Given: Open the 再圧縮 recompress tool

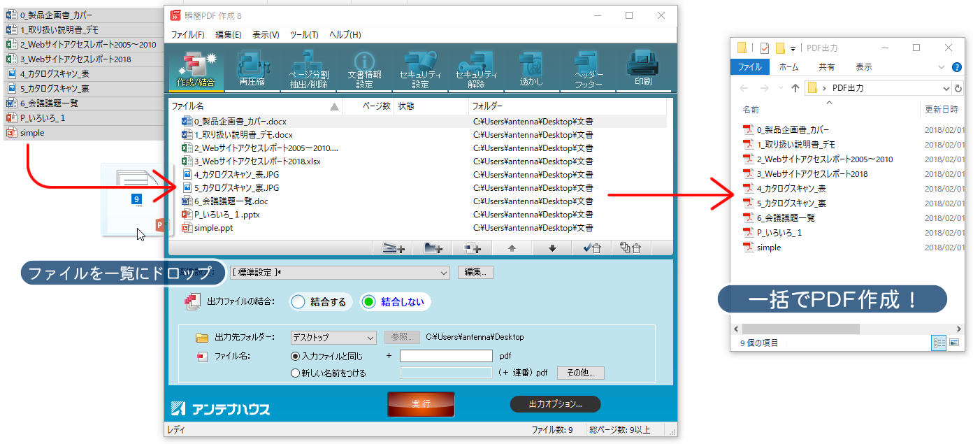Looking at the screenshot, I should point(252,69).
